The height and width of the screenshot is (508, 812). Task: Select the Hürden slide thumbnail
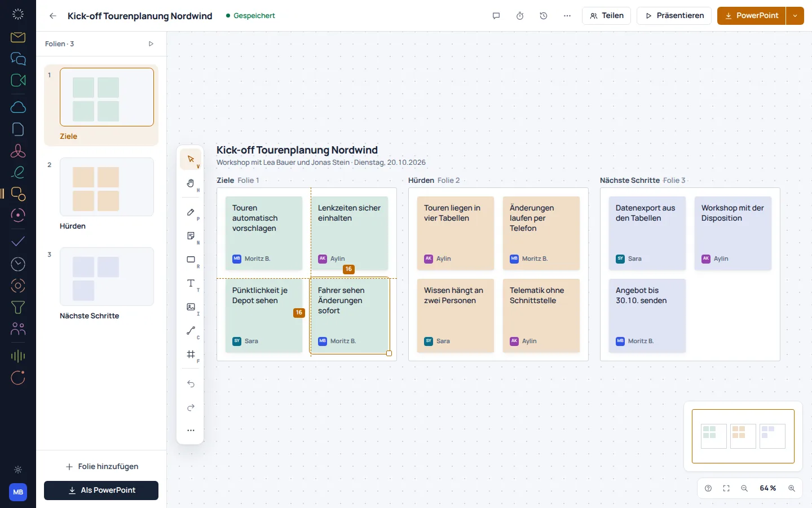pyautogui.click(x=107, y=187)
